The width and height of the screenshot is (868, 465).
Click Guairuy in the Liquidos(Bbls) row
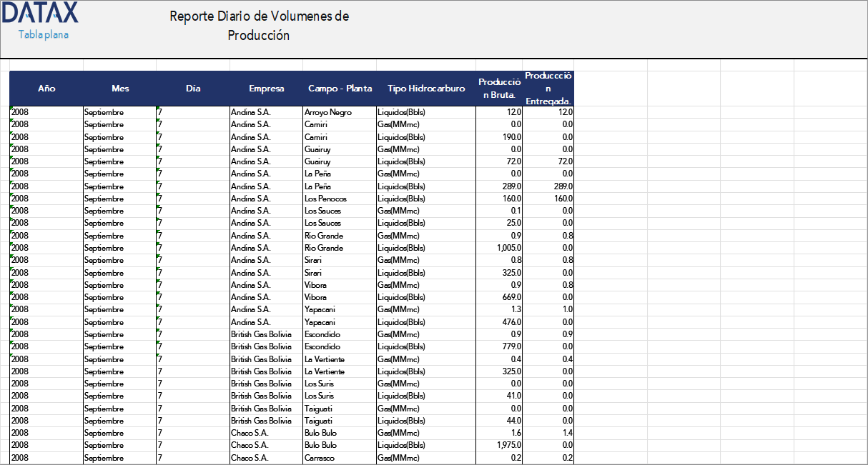pyautogui.click(x=317, y=161)
